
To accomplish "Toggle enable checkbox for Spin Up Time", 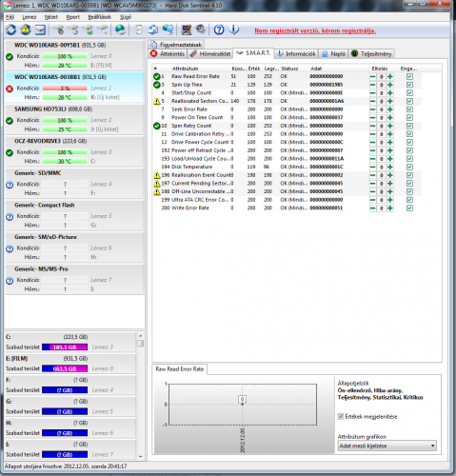I will pos(409,85).
